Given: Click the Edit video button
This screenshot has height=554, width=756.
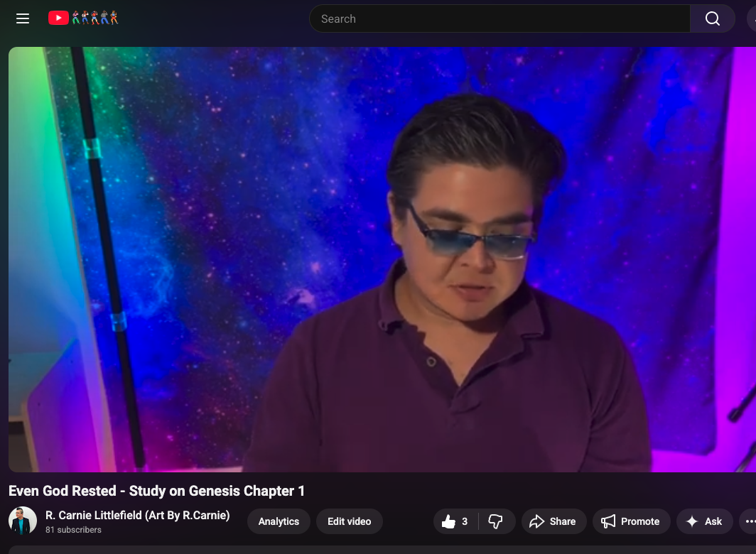Looking at the screenshot, I should [349, 521].
